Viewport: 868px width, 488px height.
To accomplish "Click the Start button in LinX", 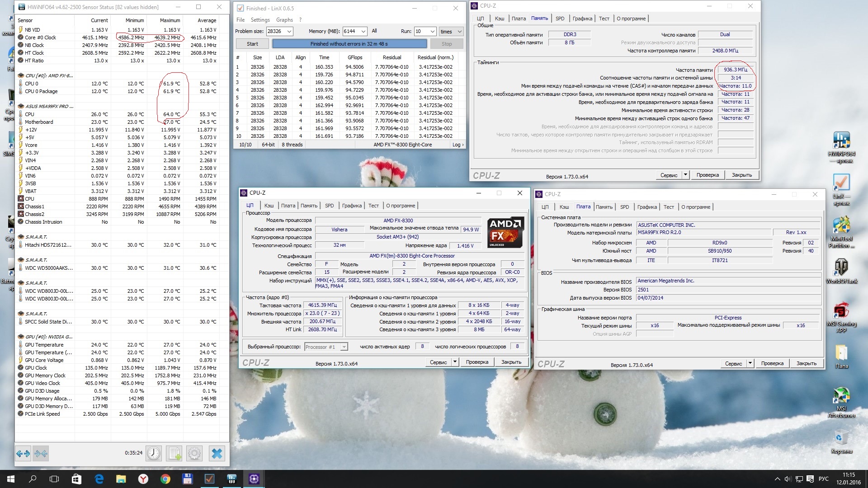I will (252, 44).
